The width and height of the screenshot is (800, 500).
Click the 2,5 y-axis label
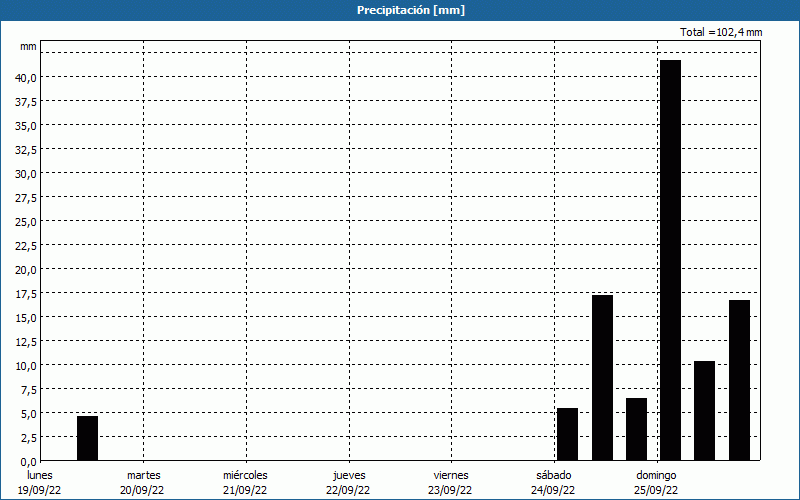point(28,438)
